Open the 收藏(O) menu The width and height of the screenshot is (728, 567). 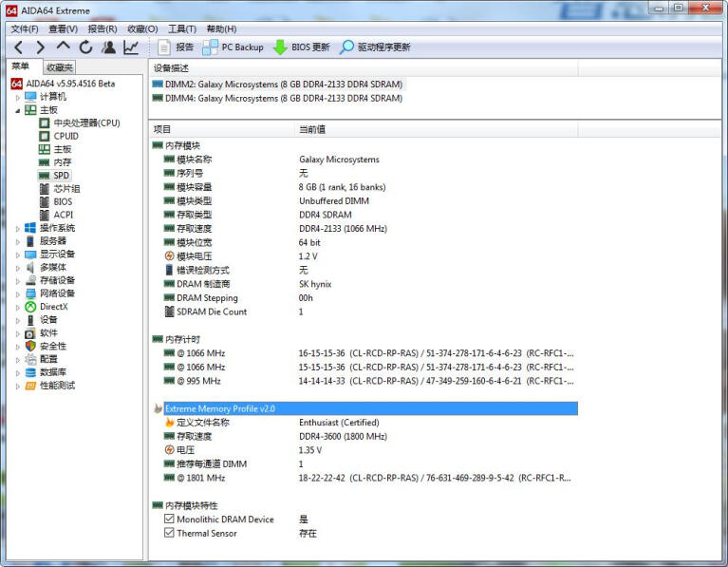pyautogui.click(x=142, y=28)
